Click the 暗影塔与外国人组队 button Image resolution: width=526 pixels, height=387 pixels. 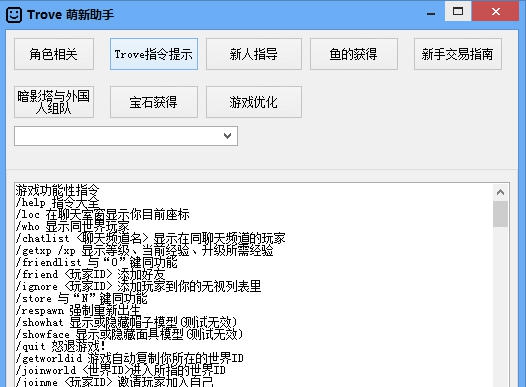(54, 102)
